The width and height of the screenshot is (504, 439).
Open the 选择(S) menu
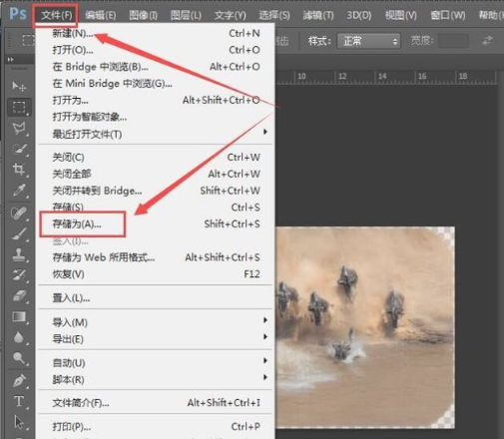(x=274, y=15)
